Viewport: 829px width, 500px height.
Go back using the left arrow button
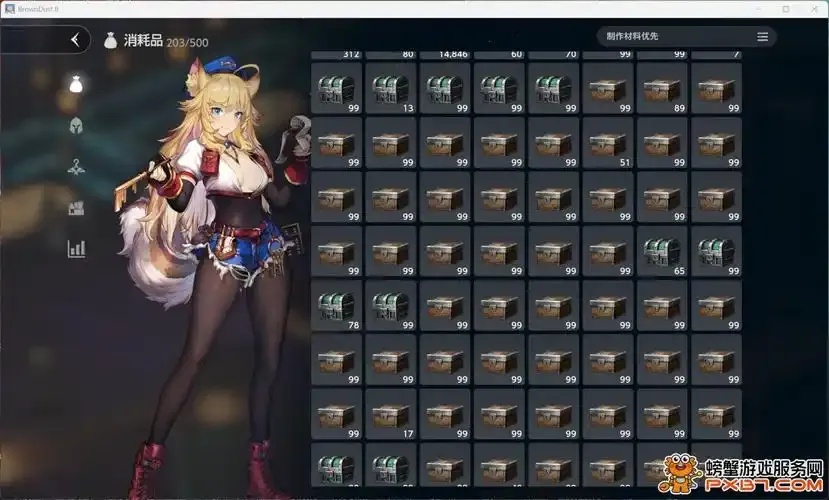(x=75, y=40)
